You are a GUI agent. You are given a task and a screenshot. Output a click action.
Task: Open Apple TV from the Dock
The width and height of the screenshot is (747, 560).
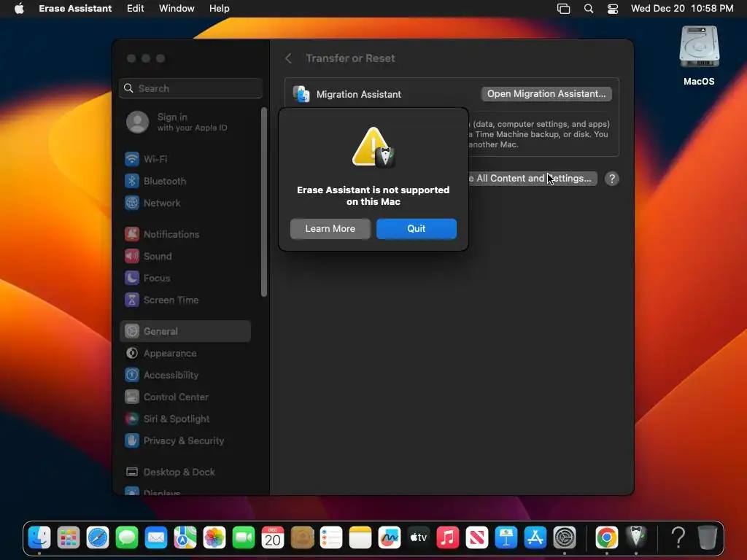point(419,538)
